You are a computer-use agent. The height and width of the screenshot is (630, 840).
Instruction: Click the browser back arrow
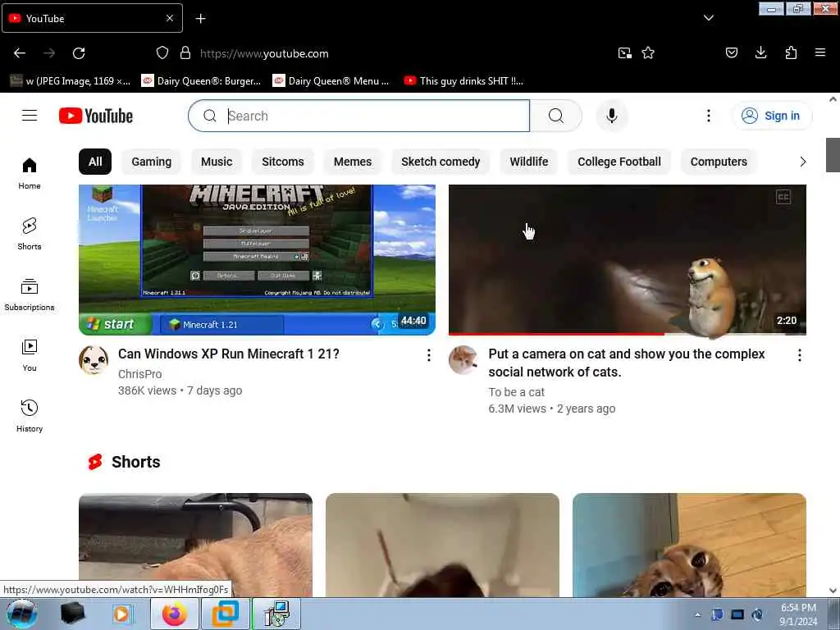click(x=20, y=53)
